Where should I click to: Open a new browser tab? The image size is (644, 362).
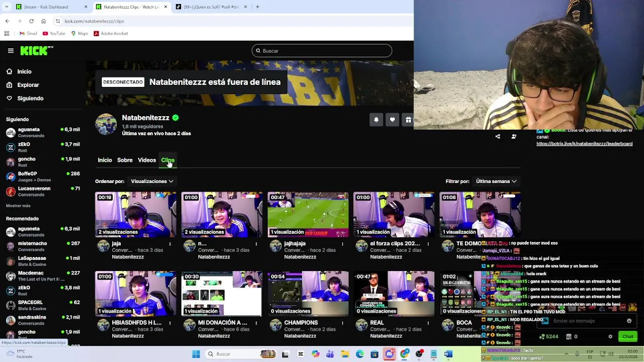pos(257,7)
